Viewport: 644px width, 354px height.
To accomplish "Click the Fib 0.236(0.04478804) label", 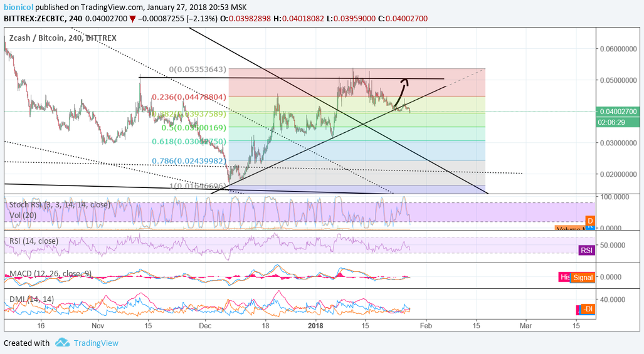I will pos(189,97).
